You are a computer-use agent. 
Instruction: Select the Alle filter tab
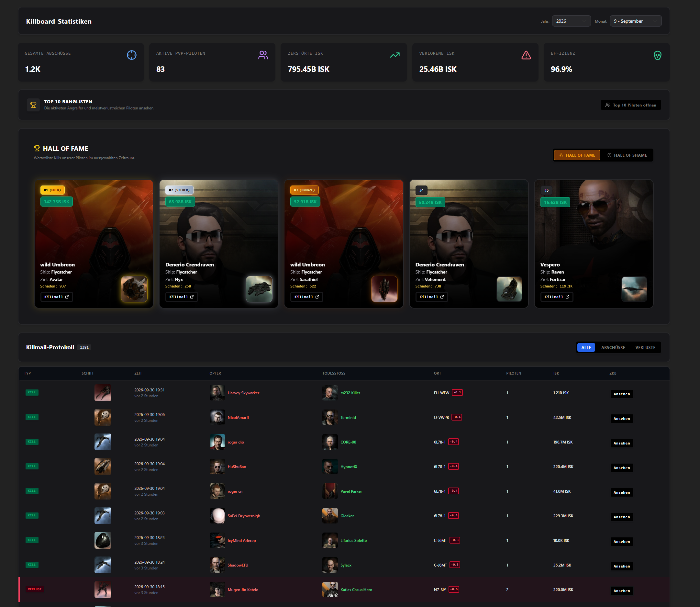[x=586, y=348]
